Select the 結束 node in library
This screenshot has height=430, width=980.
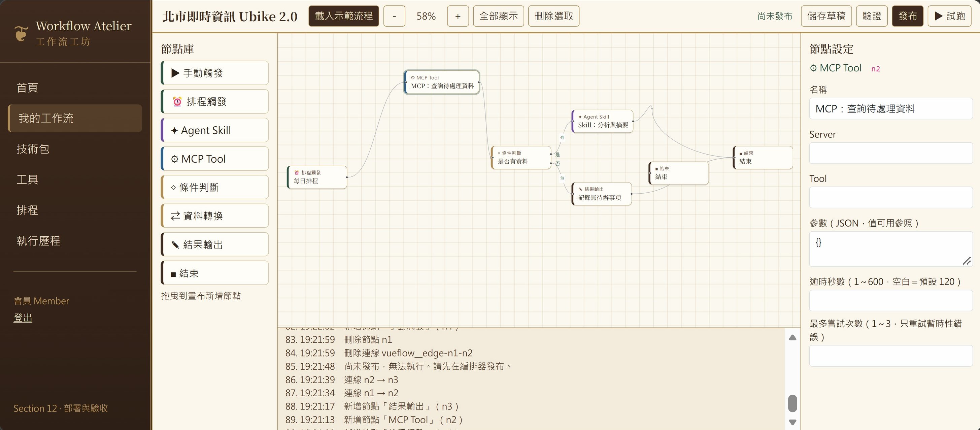[x=214, y=273]
